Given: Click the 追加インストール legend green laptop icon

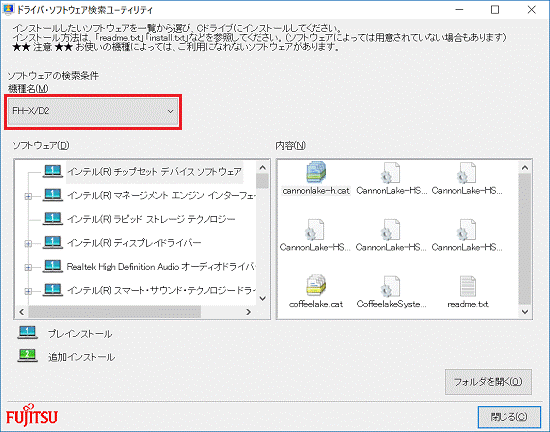Looking at the screenshot, I should (x=28, y=356).
